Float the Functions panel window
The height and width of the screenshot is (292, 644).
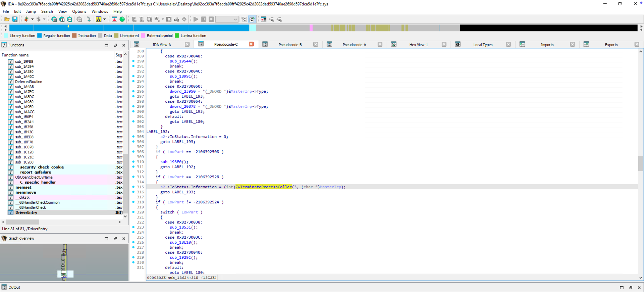(x=115, y=45)
